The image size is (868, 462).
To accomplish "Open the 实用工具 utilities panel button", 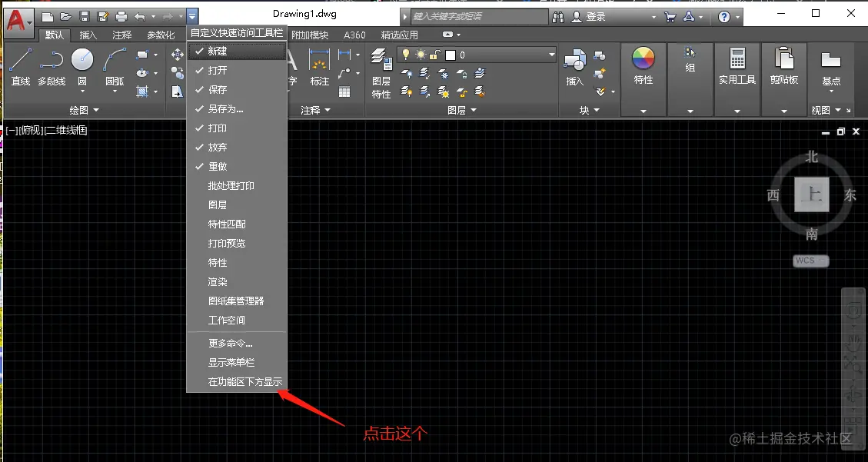I will 737,79.
